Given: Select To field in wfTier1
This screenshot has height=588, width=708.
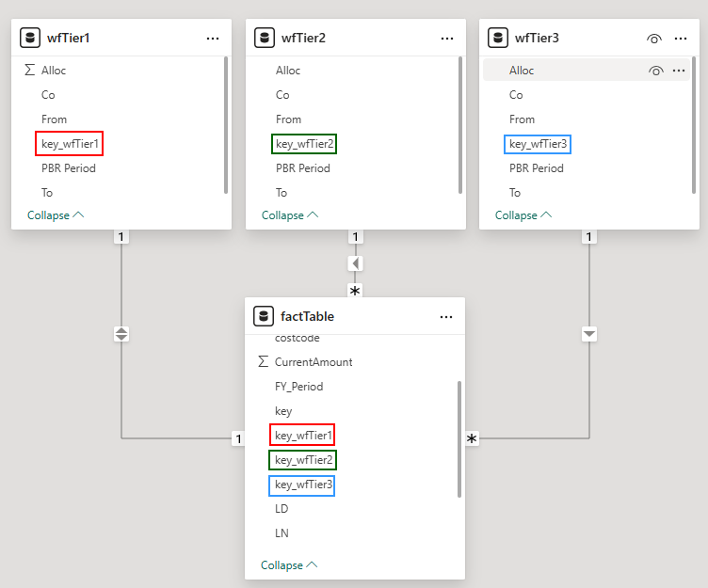Looking at the screenshot, I should tap(47, 192).
